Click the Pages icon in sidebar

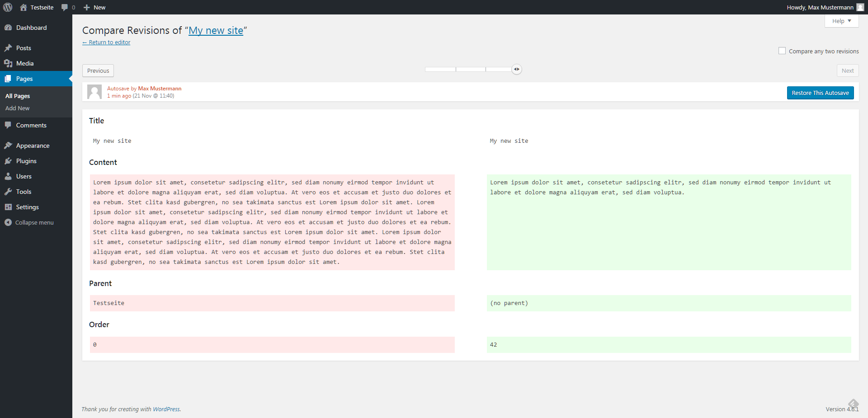pyautogui.click(x=8, y=79)
